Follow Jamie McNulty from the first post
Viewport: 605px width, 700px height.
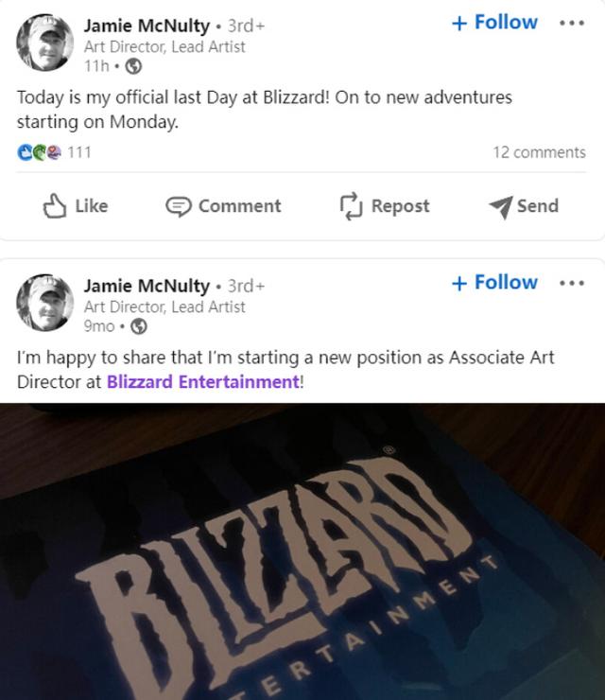click(x=494, y=23)
